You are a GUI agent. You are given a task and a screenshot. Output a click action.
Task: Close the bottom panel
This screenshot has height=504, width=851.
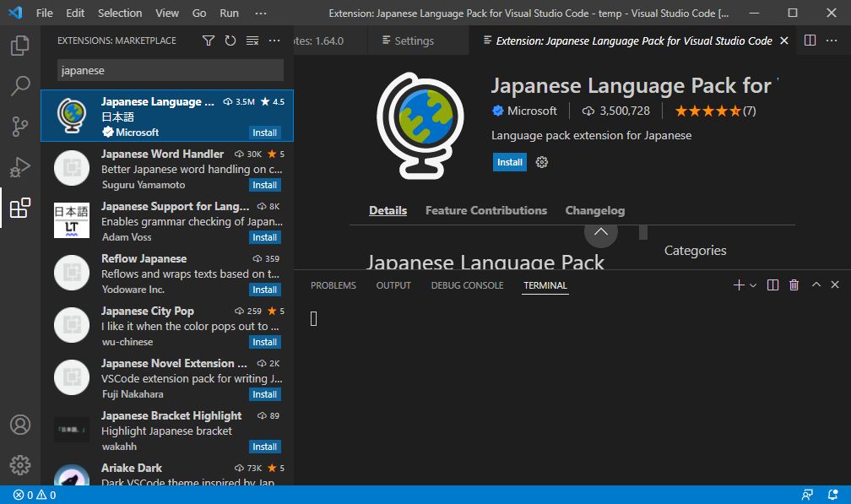[835, 285]
